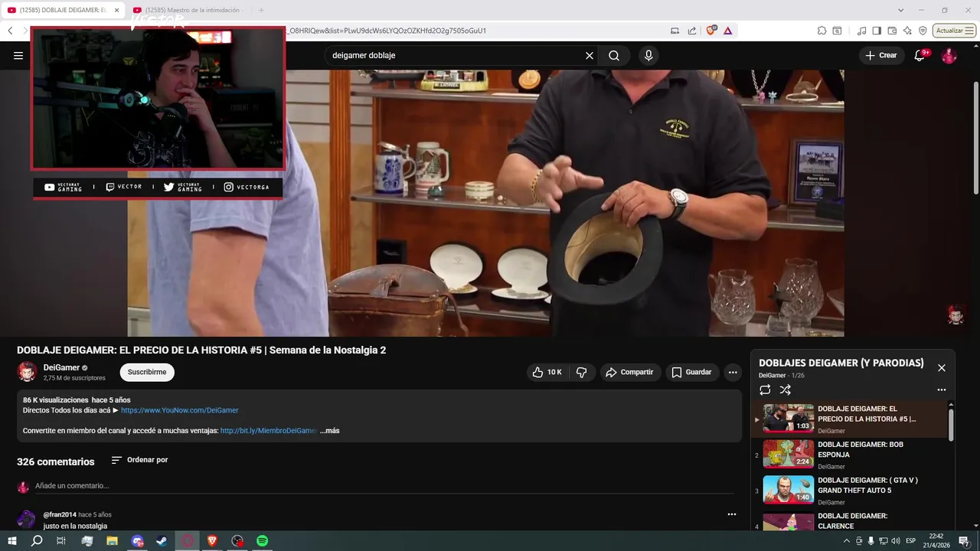980x551 pixels.
Task: Toggle playlist loop
Action: (765, 390)
